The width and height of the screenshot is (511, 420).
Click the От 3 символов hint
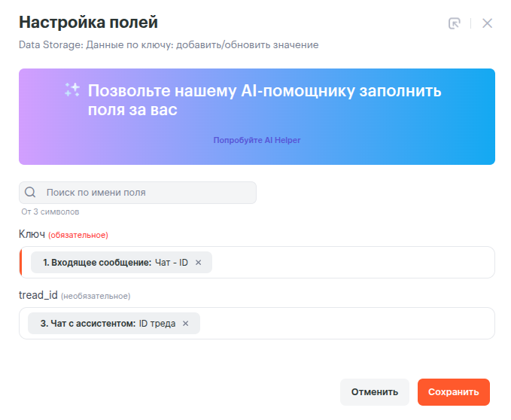click(x=50, y=212)
